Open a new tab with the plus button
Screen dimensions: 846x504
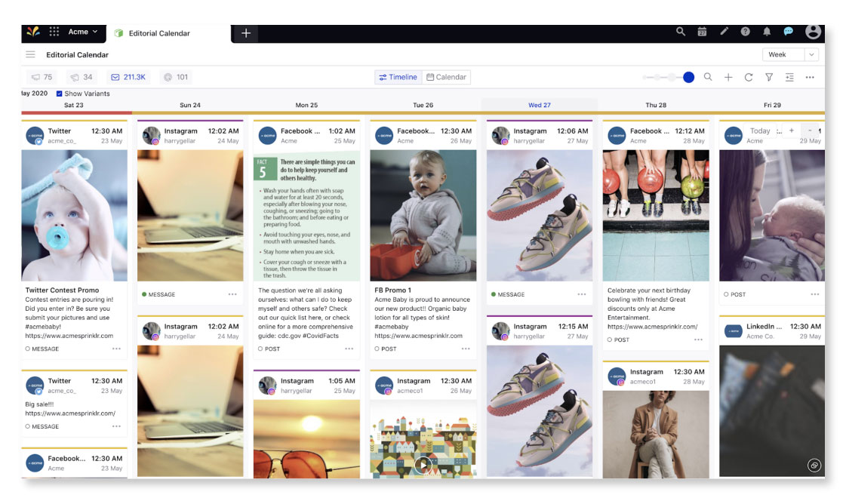coord(246,33)
